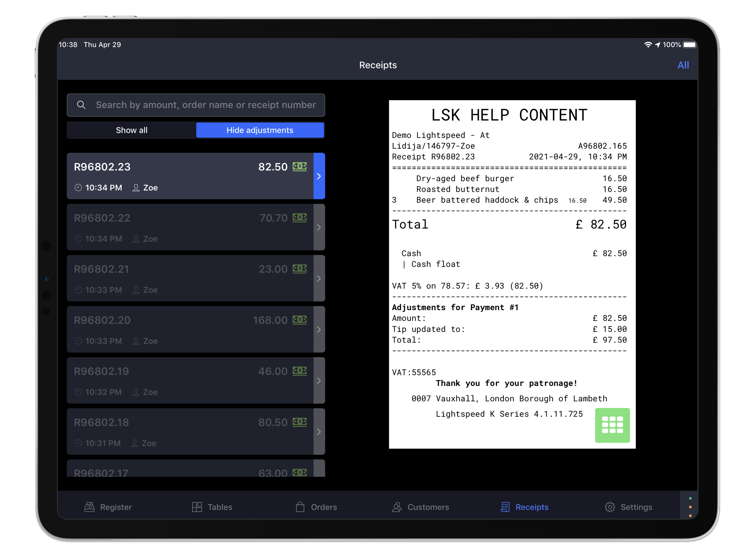
Task: Click Roasted butternut line item
Action: click(509, 189)
